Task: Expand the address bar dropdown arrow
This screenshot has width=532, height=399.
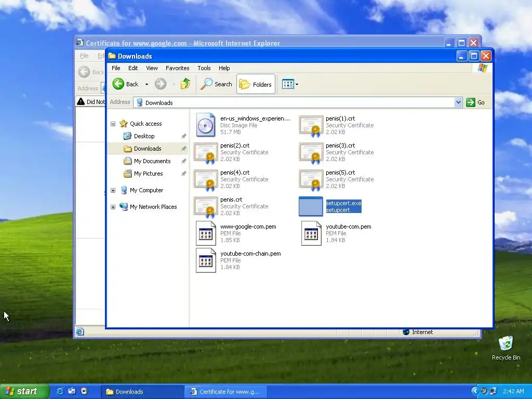Action: tap(458, 102)
